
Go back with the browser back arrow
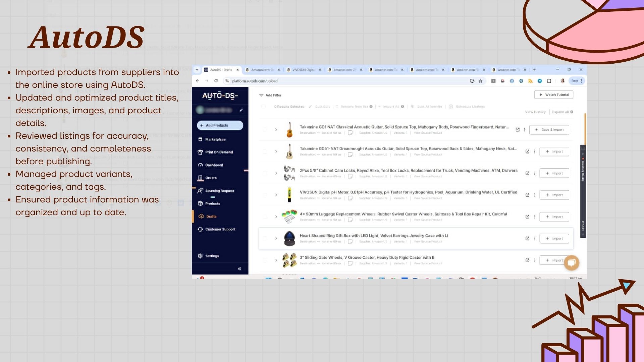point(198,81)
